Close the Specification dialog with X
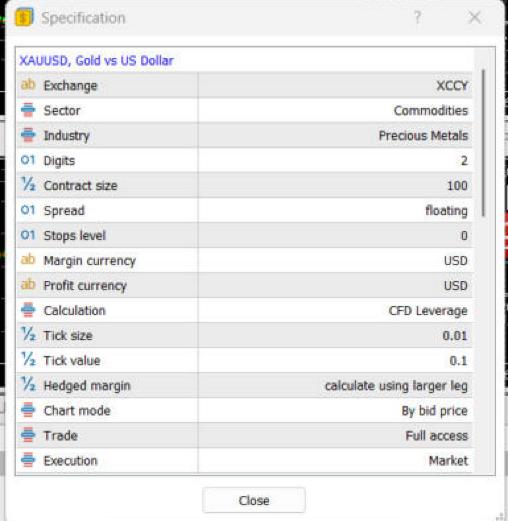The height and width of the screenshot is (521, 508). (x=475, y=17)
